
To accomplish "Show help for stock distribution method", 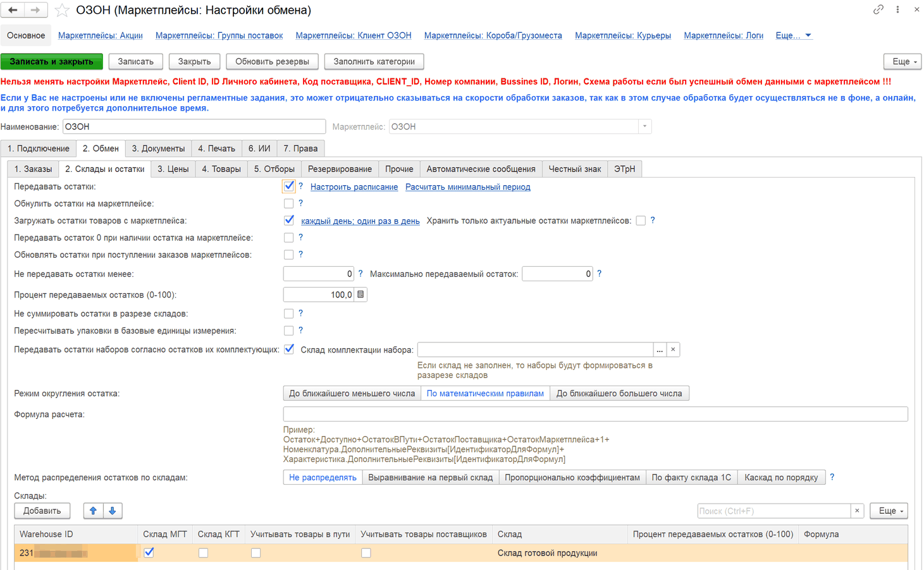I will coord(832,477).
